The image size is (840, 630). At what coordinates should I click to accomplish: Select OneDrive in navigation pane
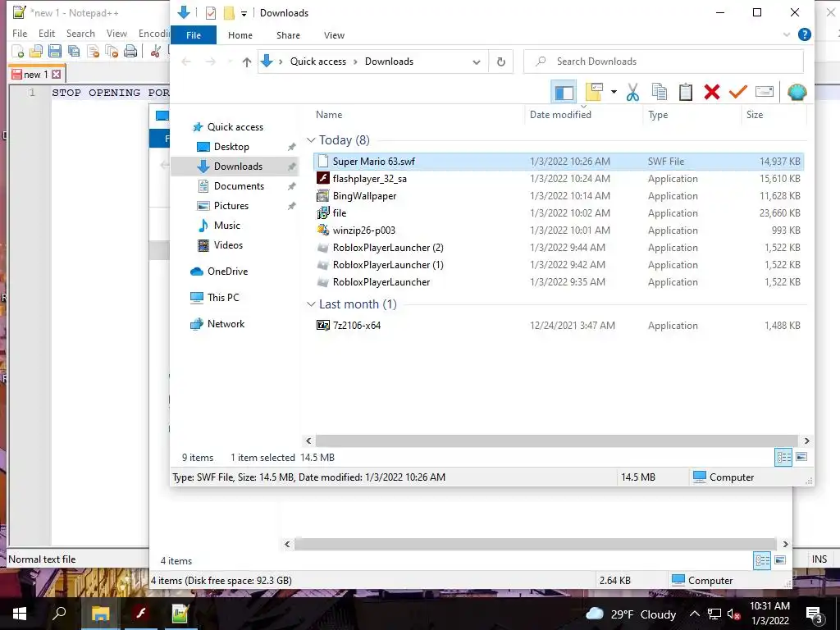coord(227,272)
